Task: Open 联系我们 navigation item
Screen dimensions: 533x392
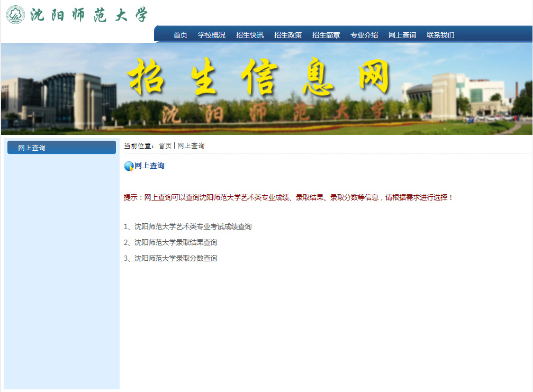Action: point(440,35)
